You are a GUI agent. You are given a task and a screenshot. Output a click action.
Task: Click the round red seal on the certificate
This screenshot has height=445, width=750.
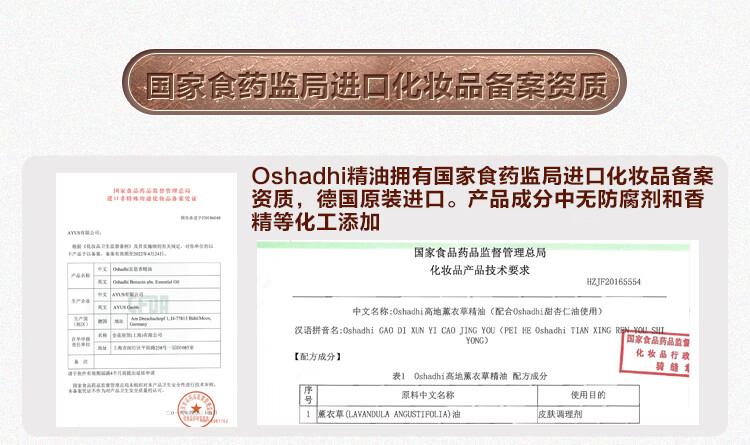click(x=196, y=408)
